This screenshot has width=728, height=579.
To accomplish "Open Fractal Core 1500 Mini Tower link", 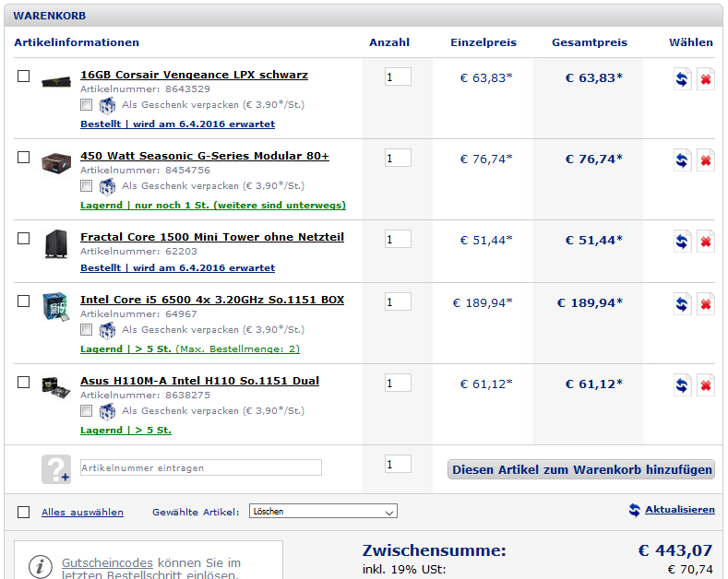I will click(x=212, y=237).
